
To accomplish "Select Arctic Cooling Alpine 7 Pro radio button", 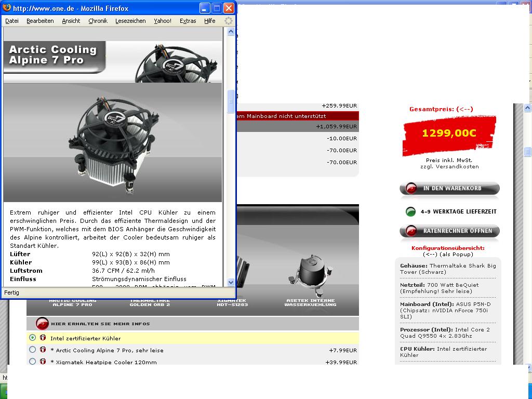I will tap(32, 350).
